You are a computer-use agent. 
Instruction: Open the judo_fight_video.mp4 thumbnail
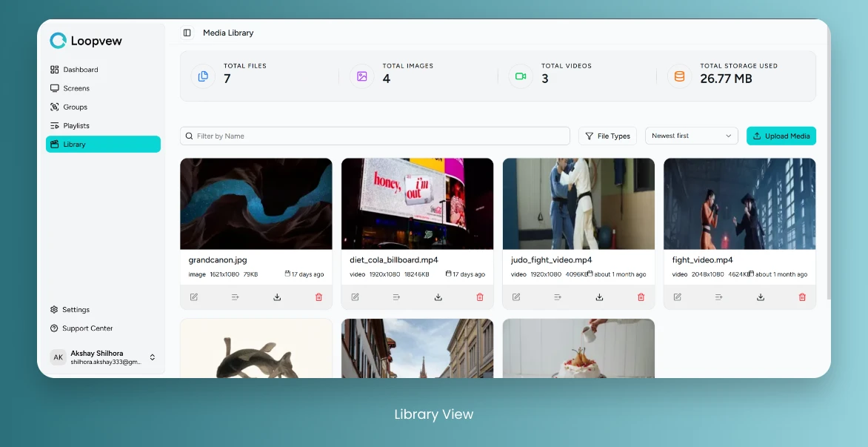coord(578,204)
